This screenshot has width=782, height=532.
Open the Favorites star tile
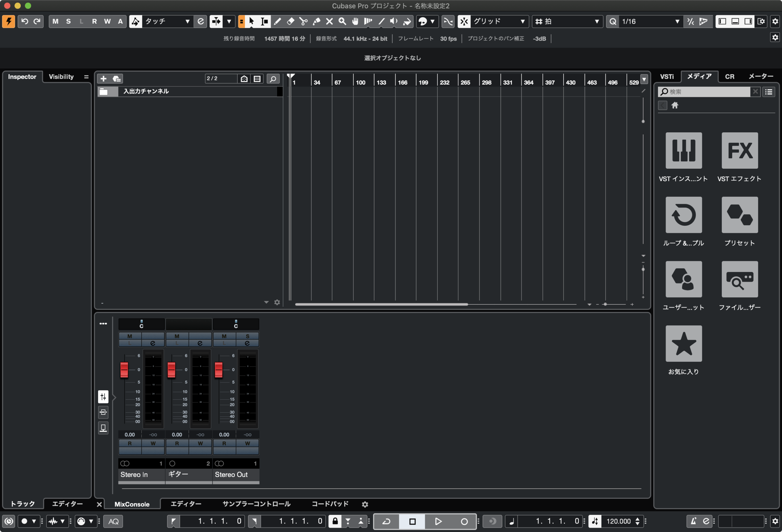point(683,343)
